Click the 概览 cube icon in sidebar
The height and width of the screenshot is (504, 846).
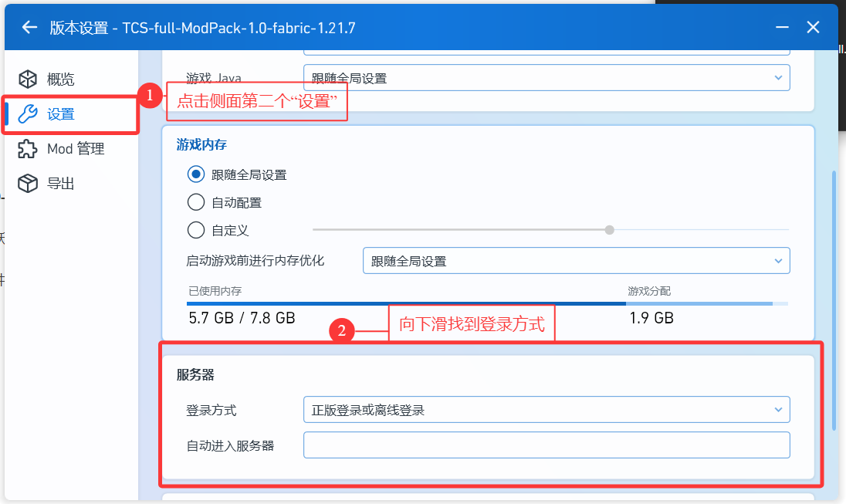tap(28, 79)
